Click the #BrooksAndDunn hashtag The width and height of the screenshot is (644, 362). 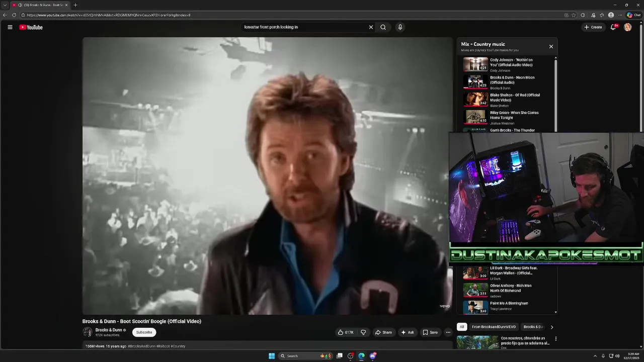click(x=141, y=346)
